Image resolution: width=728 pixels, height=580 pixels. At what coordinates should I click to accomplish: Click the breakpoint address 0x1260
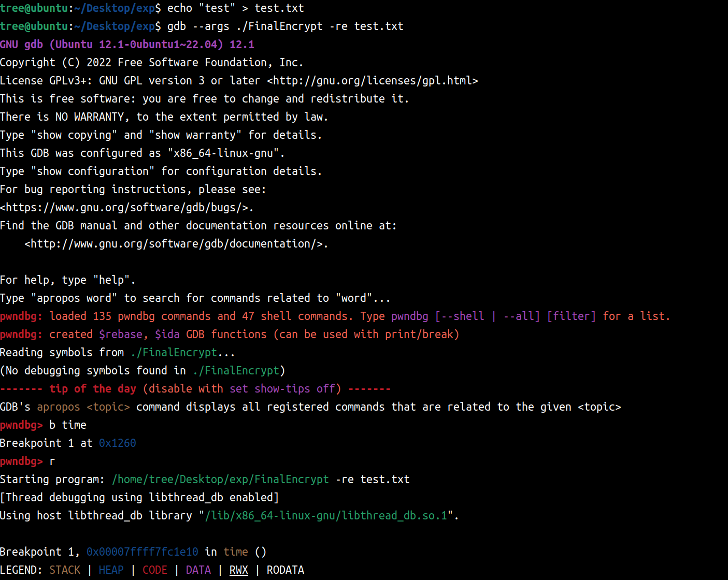[x=118, y=443]
